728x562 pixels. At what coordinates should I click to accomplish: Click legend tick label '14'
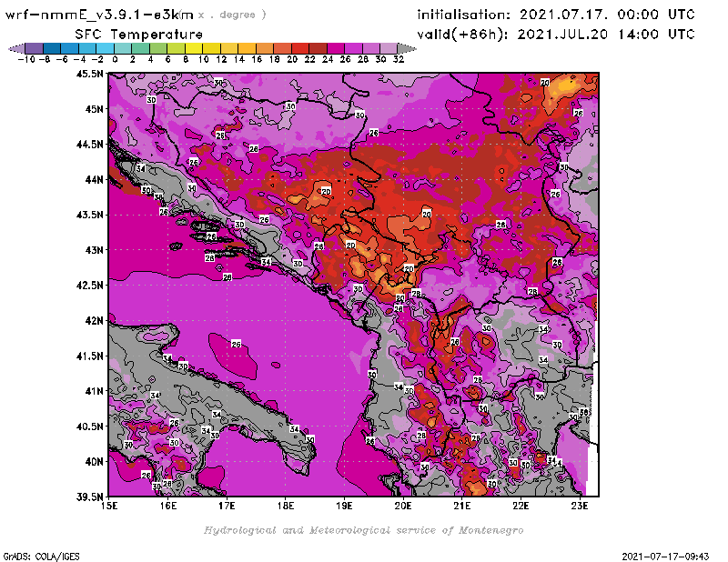(x=238, y=59)
